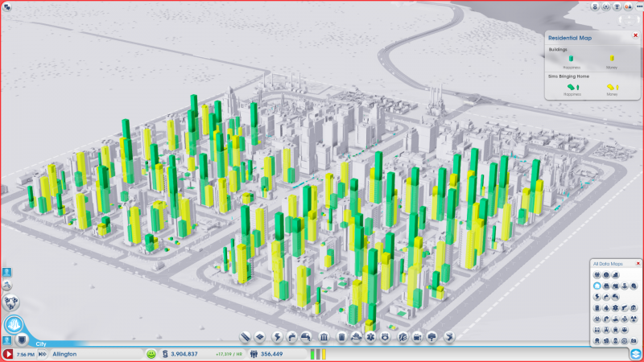Click the RCI demand bars

click(317, 353)
